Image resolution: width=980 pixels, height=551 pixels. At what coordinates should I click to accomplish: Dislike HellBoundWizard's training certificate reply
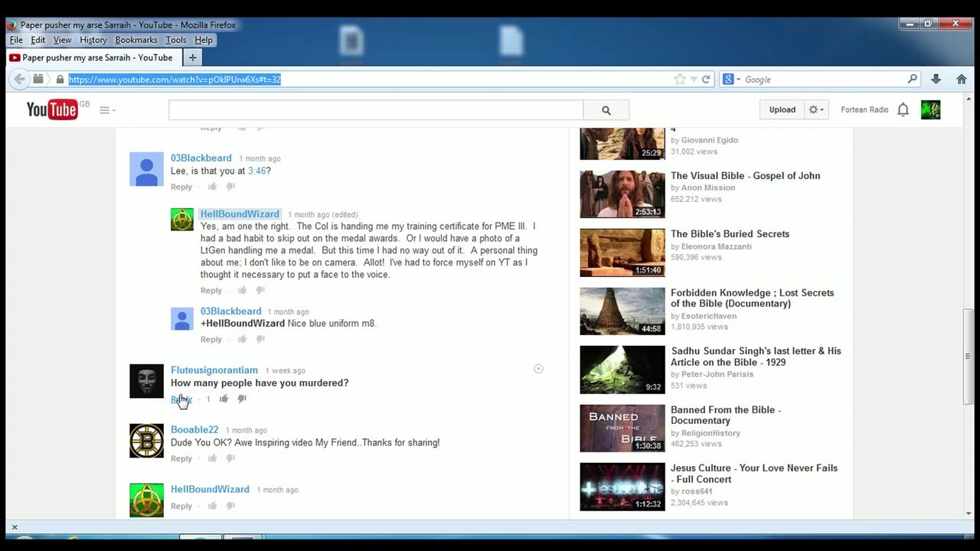point(260,290)
